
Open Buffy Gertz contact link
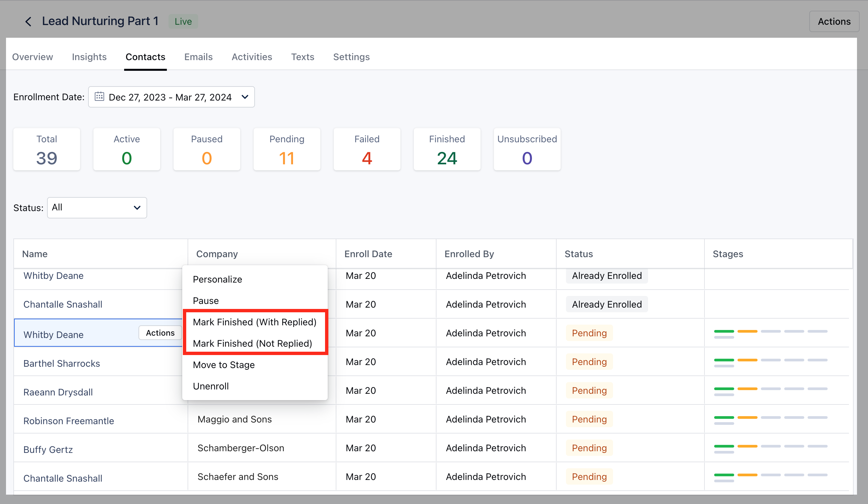(x=48, y=450)
